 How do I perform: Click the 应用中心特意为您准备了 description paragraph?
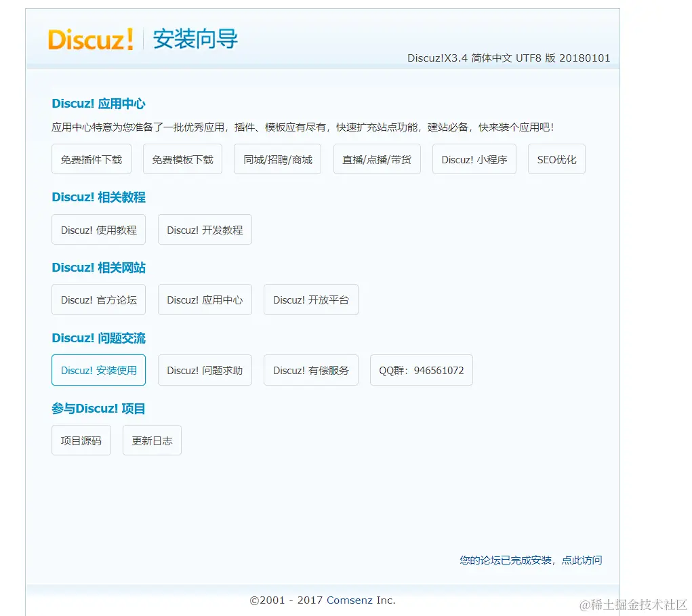click(303, 127)
